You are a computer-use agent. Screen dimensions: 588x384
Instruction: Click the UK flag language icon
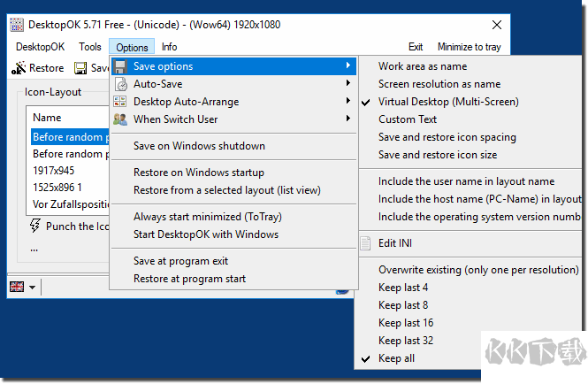click(17, 287)
